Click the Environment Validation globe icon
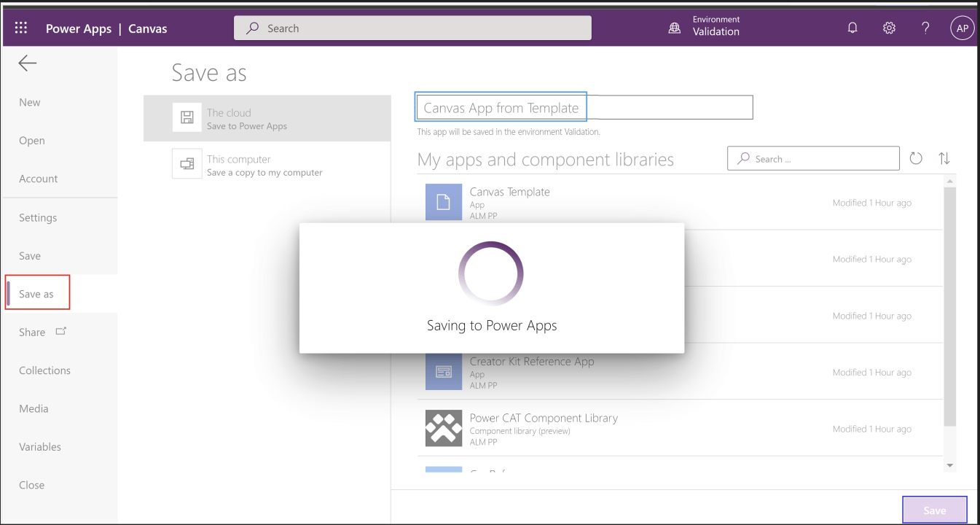This screenshot has width=980, height=525. 674,27
